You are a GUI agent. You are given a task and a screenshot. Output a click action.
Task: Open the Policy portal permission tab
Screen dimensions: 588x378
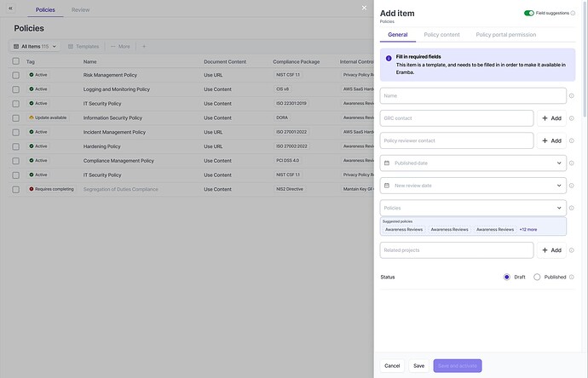pos(505,34)
